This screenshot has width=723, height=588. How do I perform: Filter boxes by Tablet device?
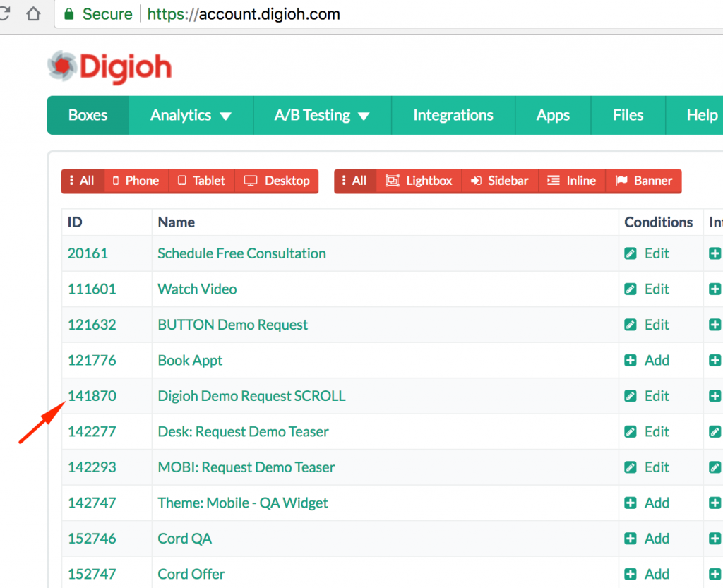pos(202,181)
